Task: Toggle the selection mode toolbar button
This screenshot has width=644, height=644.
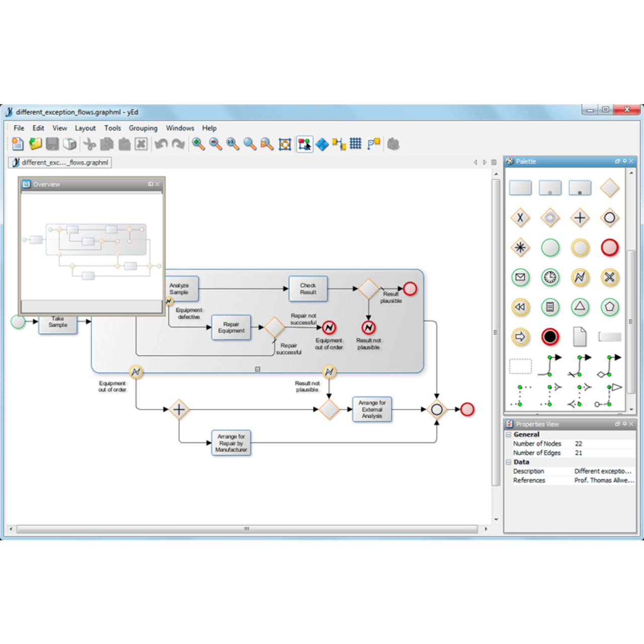Action: pyautogui.click(x=304, y=144)
